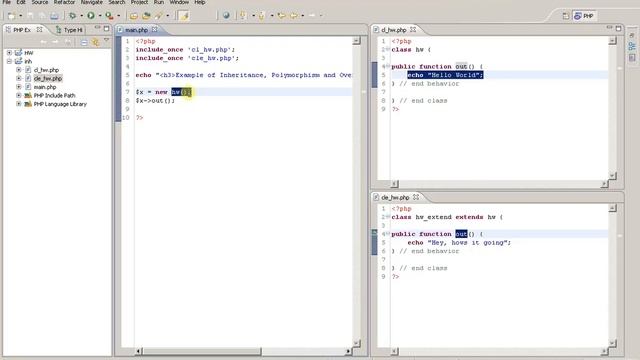Go to Next Annotation icon

tap(243, 16)
